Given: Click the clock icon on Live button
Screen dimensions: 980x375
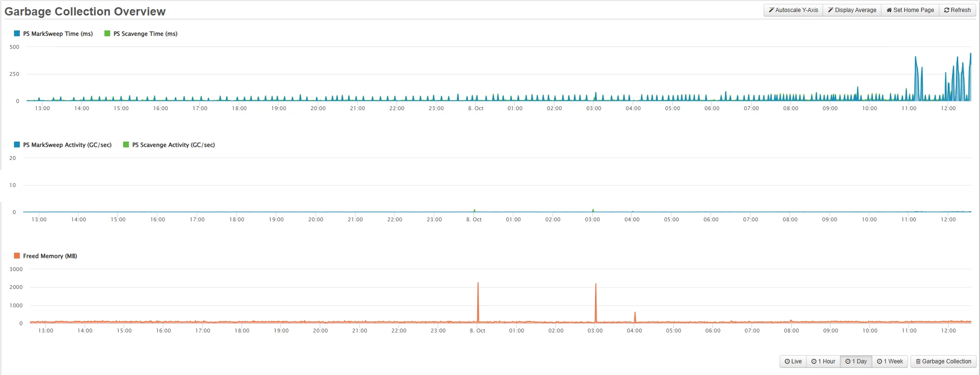Looking at the screenshot, I should tap(787, 361).
